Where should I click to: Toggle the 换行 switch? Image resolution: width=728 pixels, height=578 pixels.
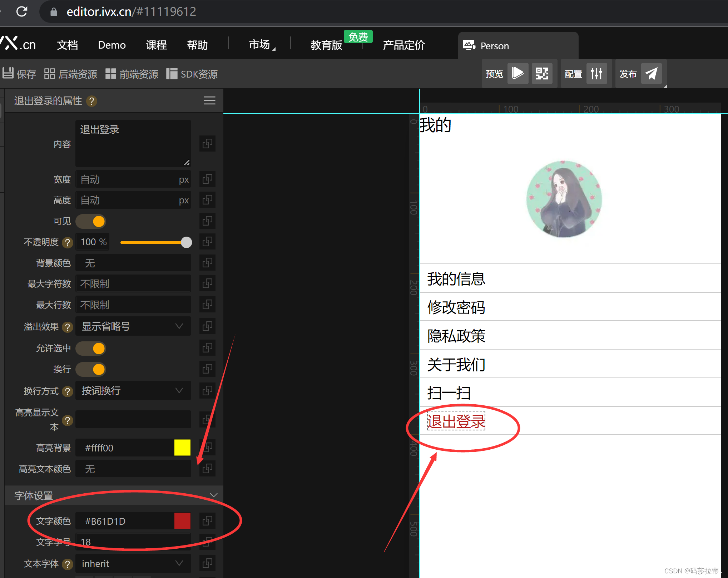point(91,369)
